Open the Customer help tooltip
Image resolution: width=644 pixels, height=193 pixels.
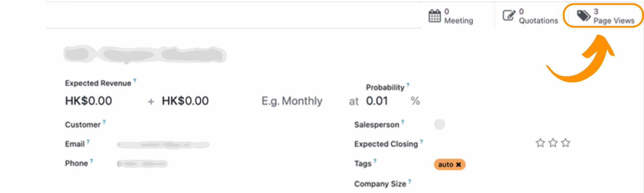pos(104,121)
